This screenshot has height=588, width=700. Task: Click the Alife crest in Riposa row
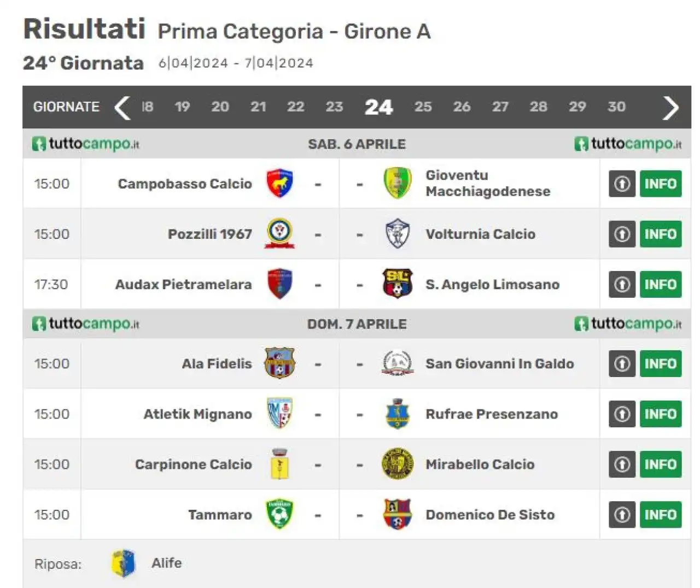click(124, 563)
